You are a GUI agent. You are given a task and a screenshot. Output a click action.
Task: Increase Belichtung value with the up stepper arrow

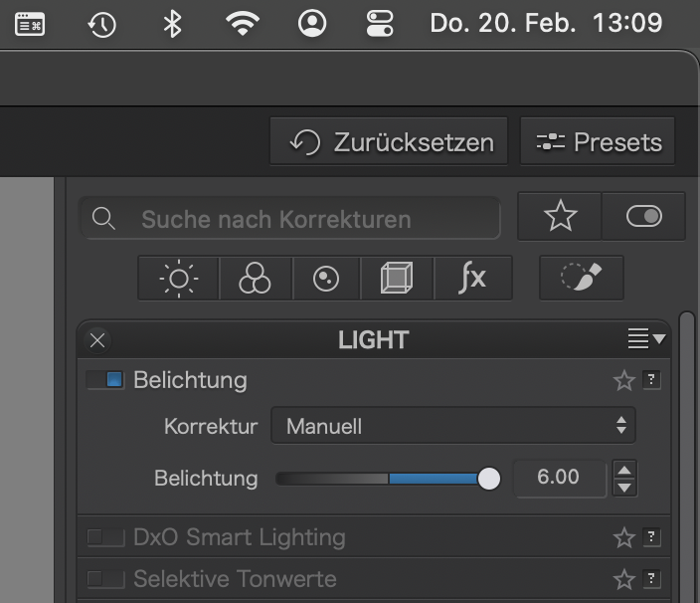[624, 471]
